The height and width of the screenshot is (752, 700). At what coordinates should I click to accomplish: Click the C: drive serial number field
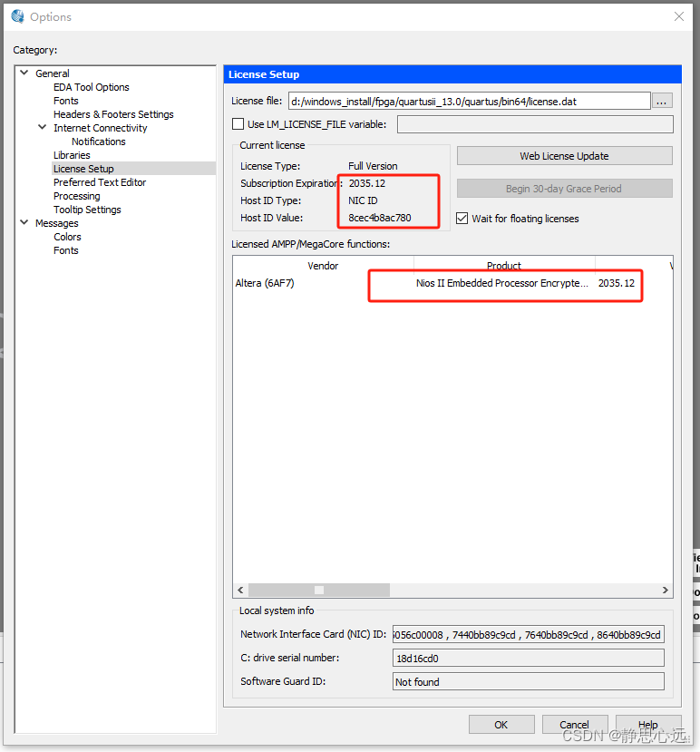tap(529, 658)
